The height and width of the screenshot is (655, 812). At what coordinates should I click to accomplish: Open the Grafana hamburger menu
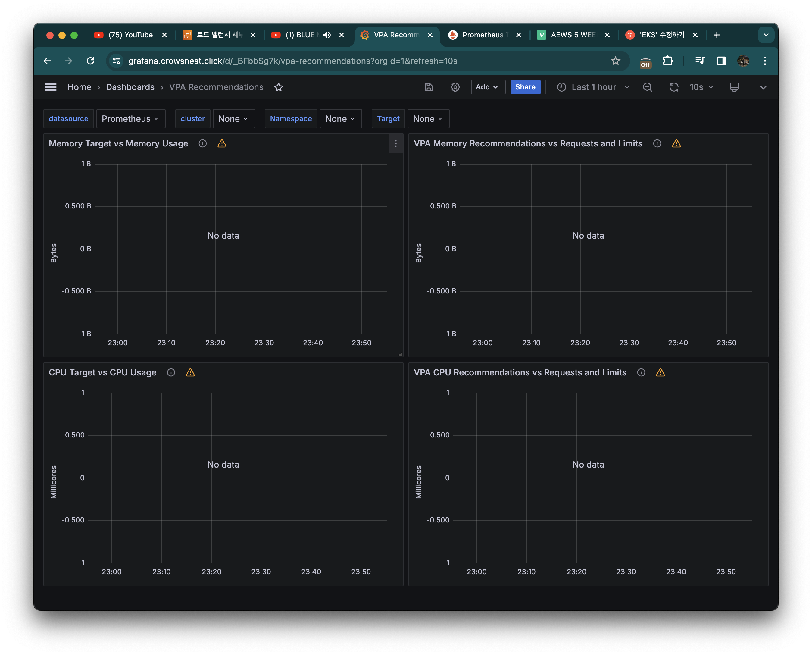[x=51, y=87]
